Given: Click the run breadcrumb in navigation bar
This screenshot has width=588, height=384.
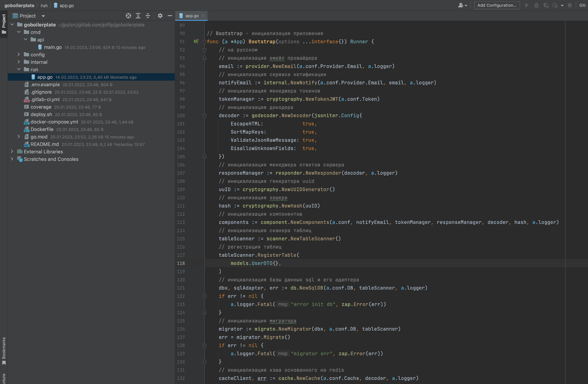Looking at the screenshot, I should point(44,6).
